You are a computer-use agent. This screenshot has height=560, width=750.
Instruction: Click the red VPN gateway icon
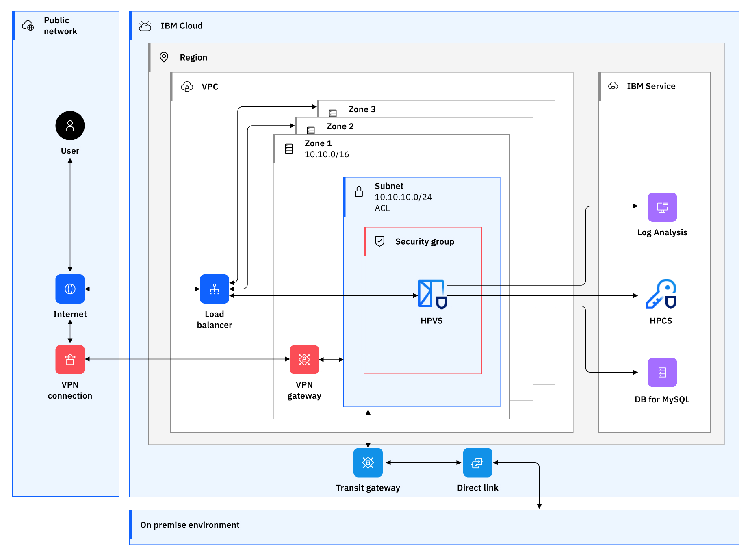pyautogui.click(x=304, y=360)
